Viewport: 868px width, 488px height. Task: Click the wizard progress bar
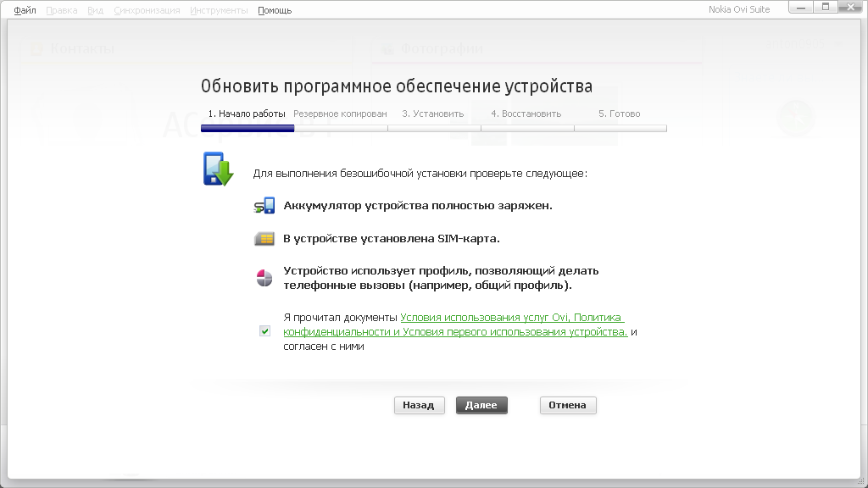433,129
